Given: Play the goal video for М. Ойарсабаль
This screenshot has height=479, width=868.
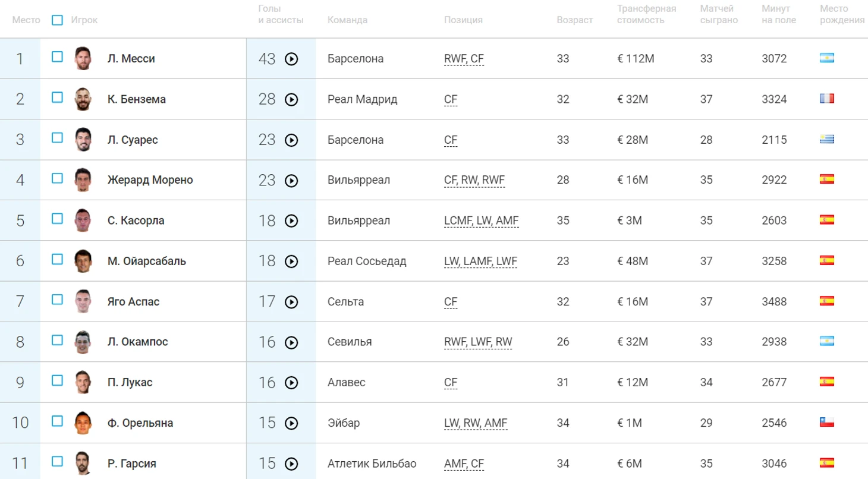Looking at the screenshot, I should click(x=291, y=261).
